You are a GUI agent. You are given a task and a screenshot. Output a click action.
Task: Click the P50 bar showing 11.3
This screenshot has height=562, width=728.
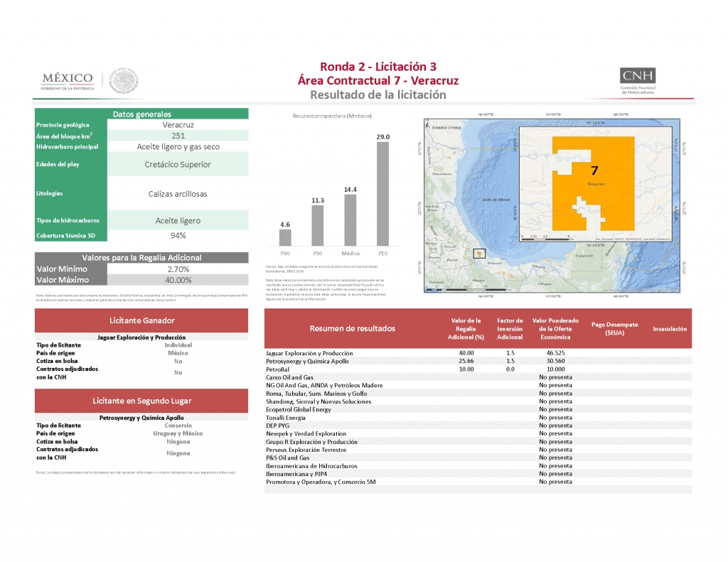click(317, 225)
